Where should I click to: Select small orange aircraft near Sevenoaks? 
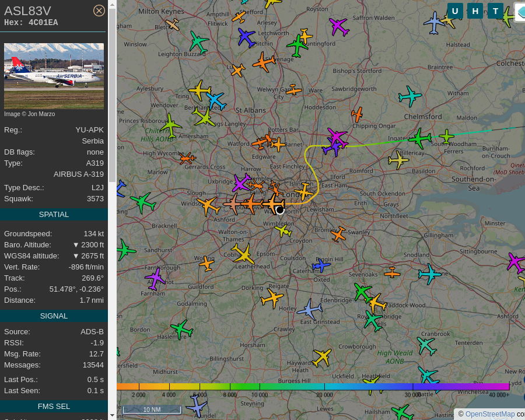[392, 273]
